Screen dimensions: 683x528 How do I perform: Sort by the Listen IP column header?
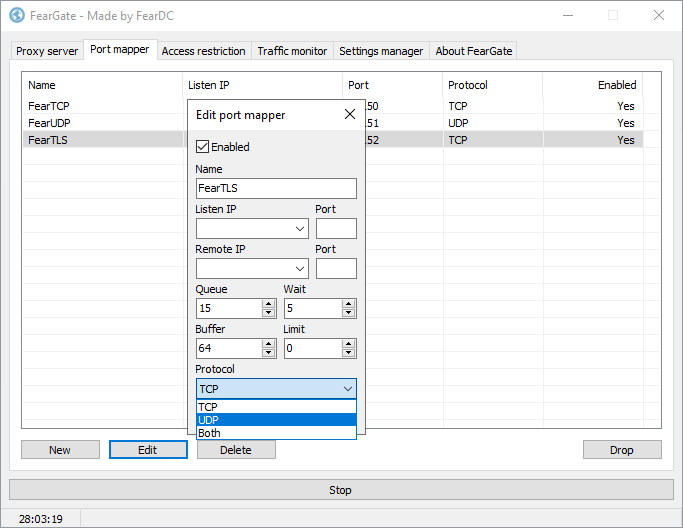262,85
